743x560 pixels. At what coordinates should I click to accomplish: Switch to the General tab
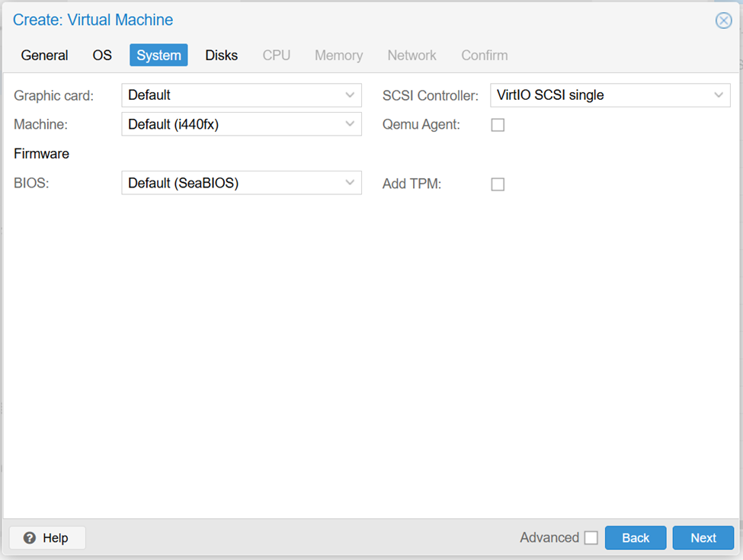[x=44, y=56]
